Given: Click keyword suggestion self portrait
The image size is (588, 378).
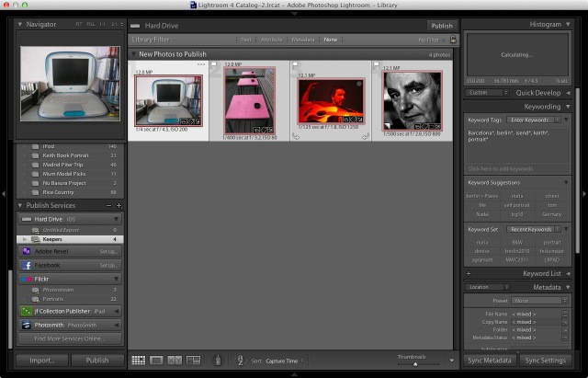Looking at the screenshot, I should tap(516, 205).
